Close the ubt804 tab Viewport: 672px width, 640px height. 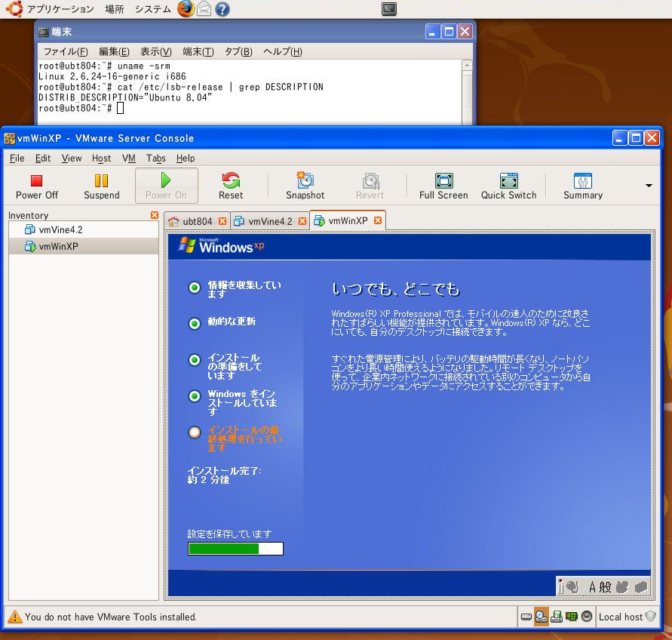222,221
